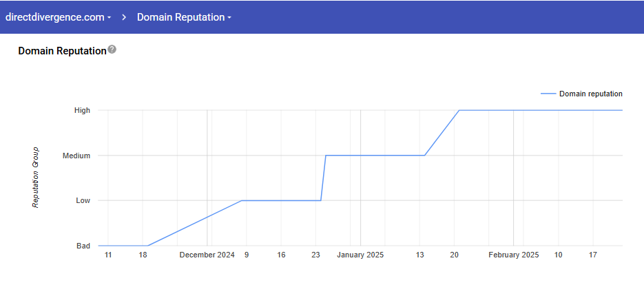The image size is (644, 287).
Task: Click the help question mark icon
Action: point(112,50)
